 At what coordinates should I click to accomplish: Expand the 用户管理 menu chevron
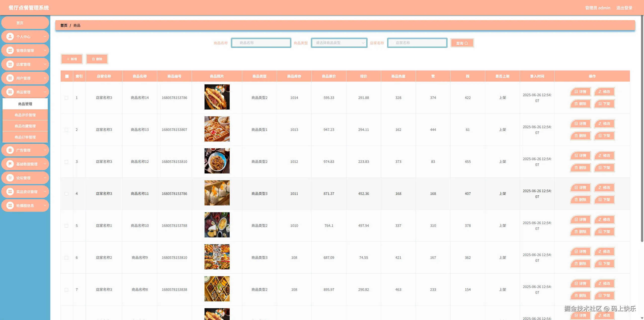[x=45, y=78]
